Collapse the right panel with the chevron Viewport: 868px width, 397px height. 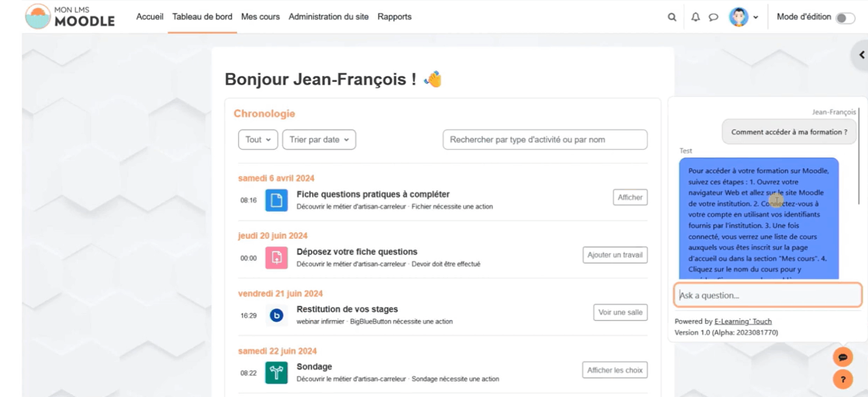click(861, 55)
